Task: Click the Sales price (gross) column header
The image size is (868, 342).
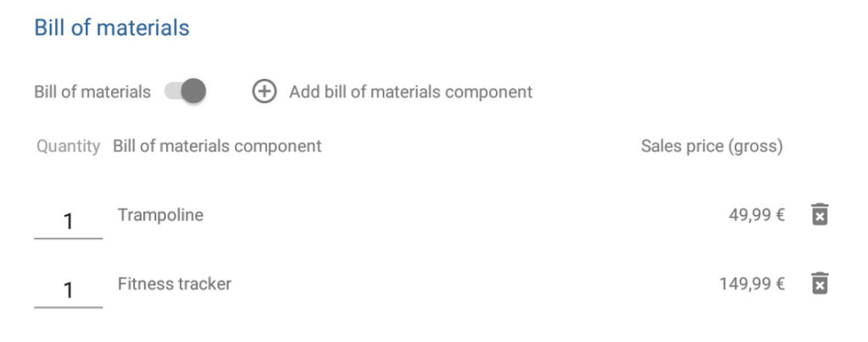Action: coord(711,146)
